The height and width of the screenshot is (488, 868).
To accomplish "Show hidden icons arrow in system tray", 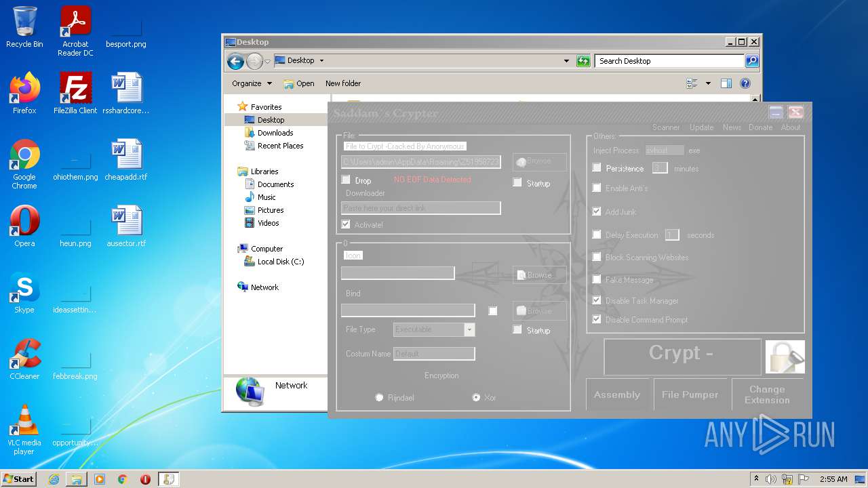I will (756, 479).
